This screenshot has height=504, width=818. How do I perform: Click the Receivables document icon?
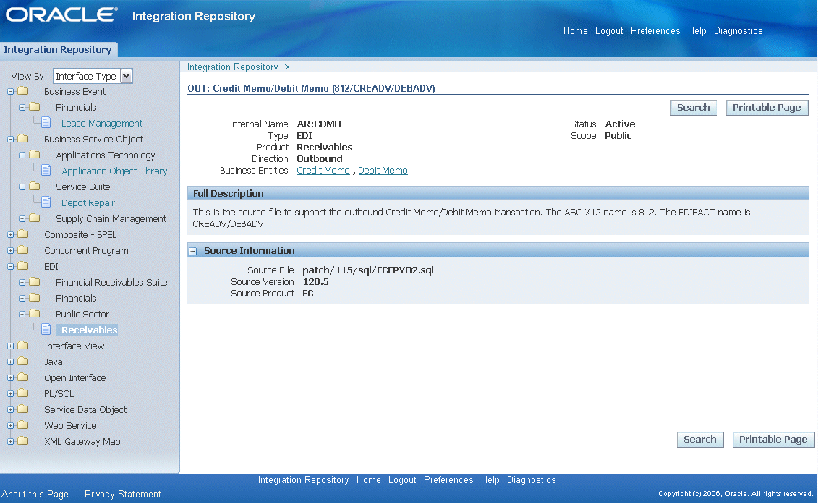(x=46, y=329)
